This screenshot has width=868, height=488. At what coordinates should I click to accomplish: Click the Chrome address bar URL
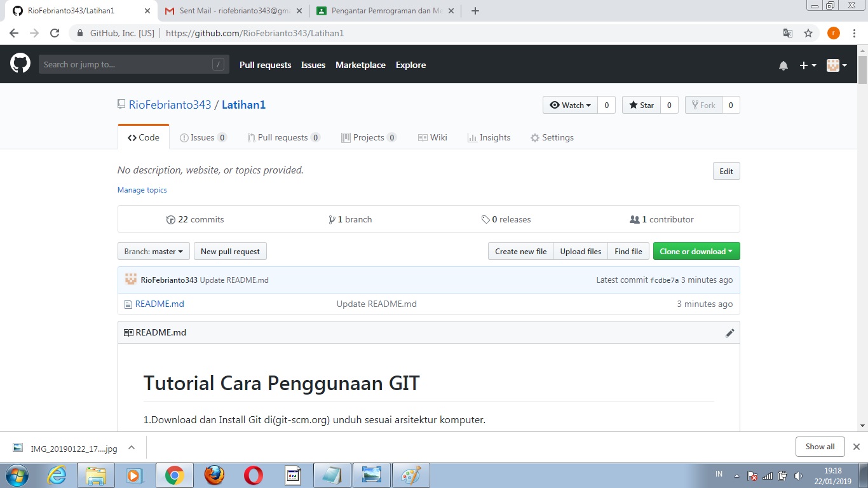254,33
